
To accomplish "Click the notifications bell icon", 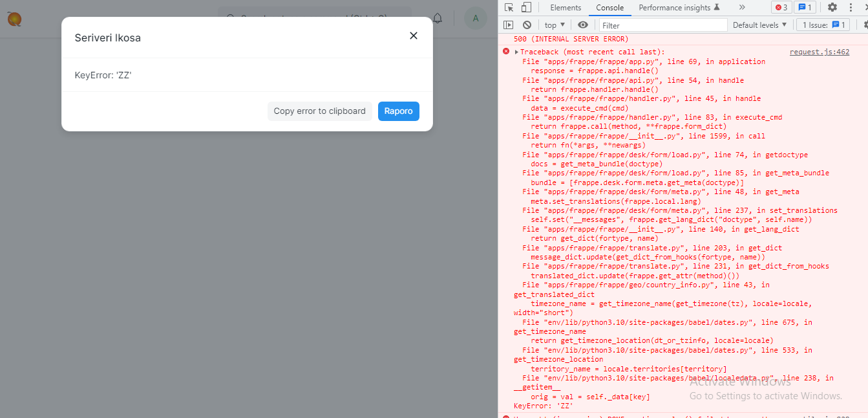I will (x=438, y=18).
